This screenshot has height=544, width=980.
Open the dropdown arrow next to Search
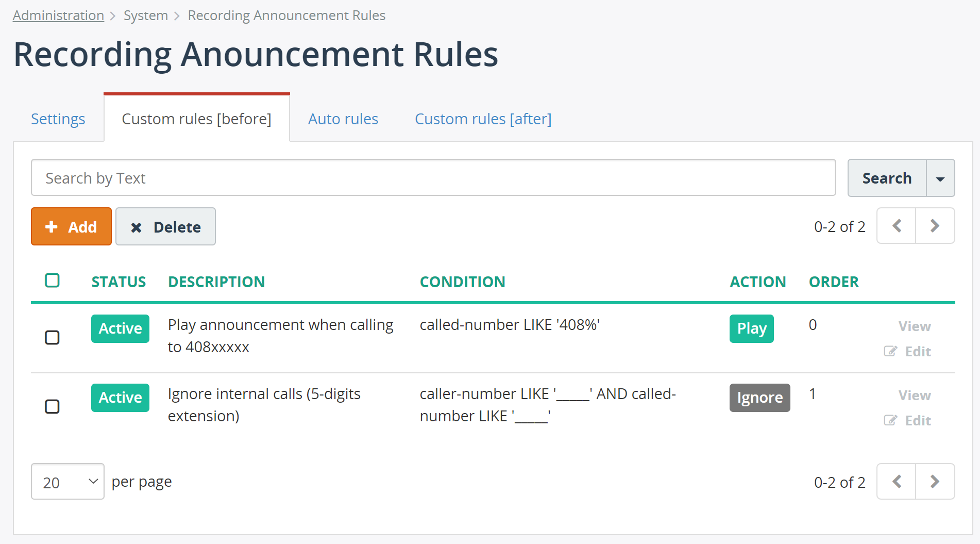point(941,178)
